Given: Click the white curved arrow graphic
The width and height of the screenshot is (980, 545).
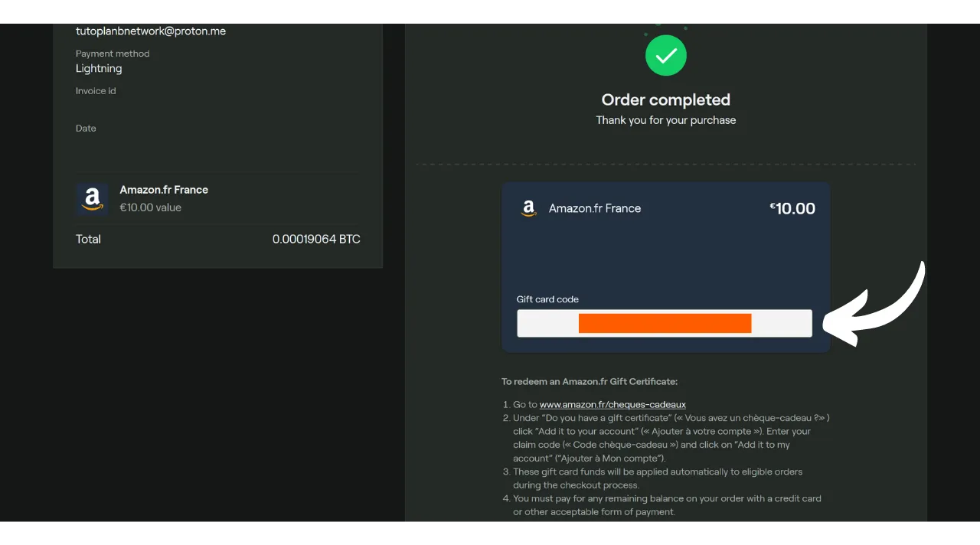Looking at the screenshot, I should 877,306.
